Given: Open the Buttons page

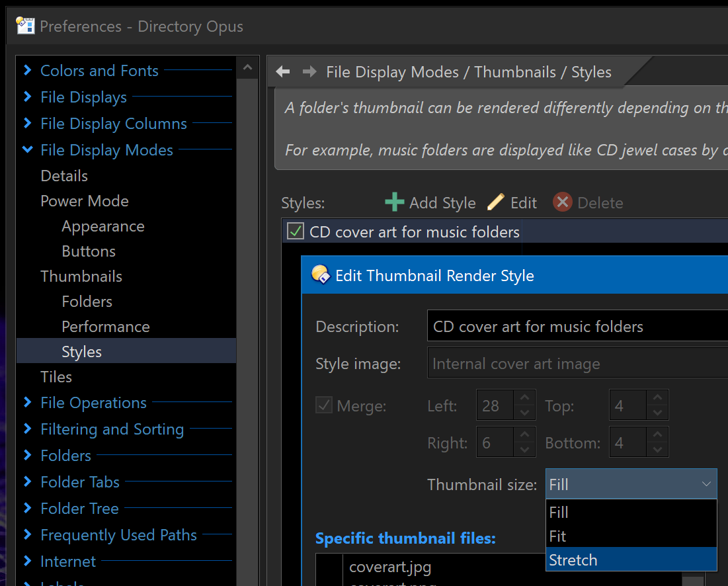Looking at the screenshot, I should click(89, 251).
